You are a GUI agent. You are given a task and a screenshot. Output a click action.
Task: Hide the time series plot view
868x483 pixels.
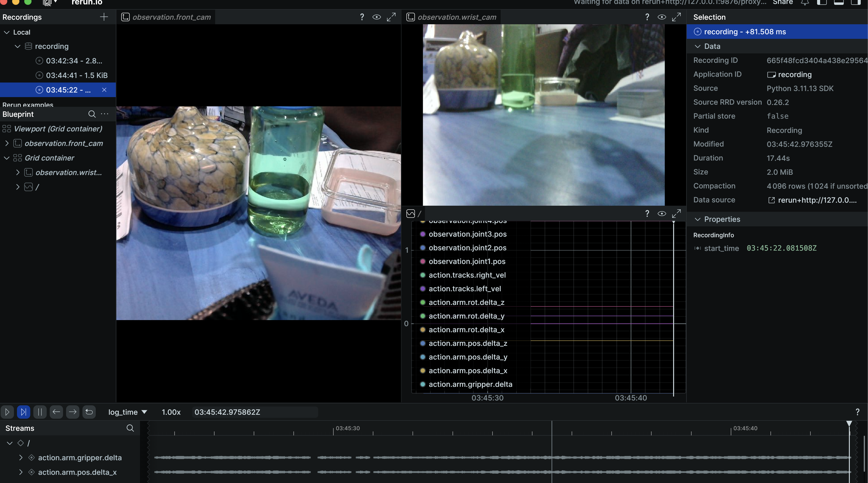pyautogui.click(x=661, y=214)
